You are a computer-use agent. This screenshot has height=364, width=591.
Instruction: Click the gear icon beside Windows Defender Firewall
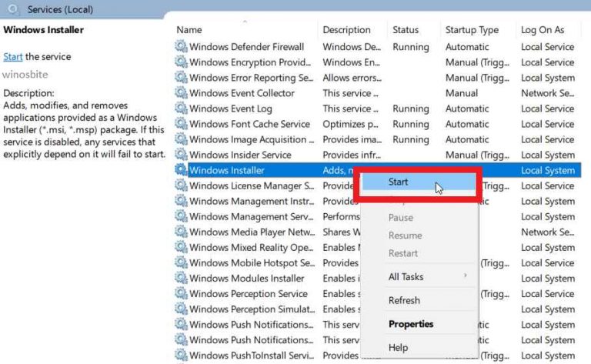pos(181,47)
